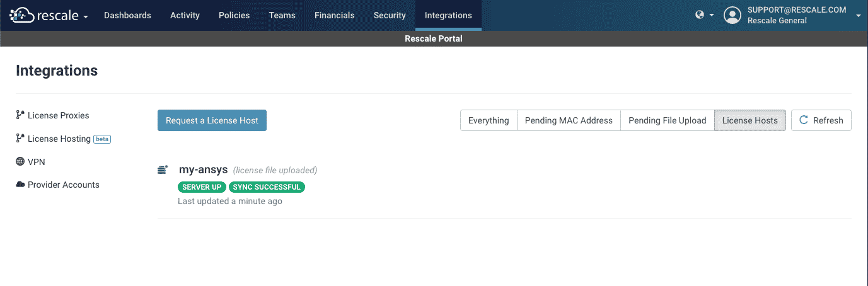868x286 pixels.
Task: Click 'license file uploaded' text
Action: point(275,170)
